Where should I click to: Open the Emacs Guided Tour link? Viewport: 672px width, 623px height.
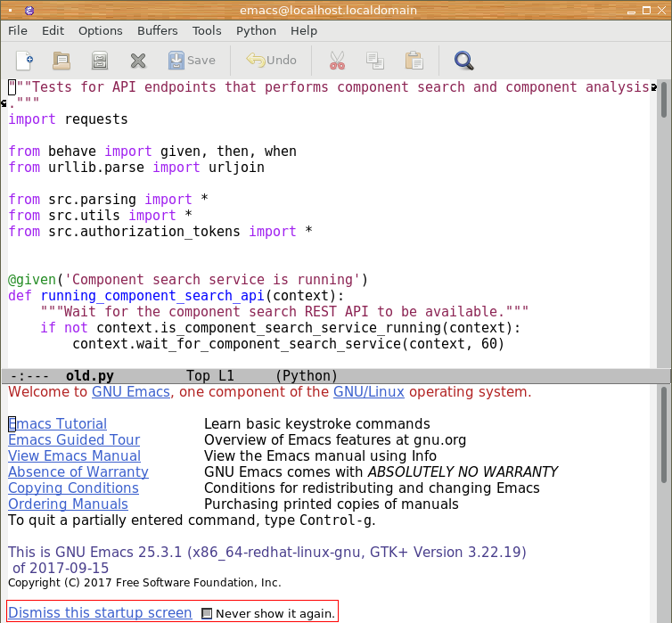(74, 439)
